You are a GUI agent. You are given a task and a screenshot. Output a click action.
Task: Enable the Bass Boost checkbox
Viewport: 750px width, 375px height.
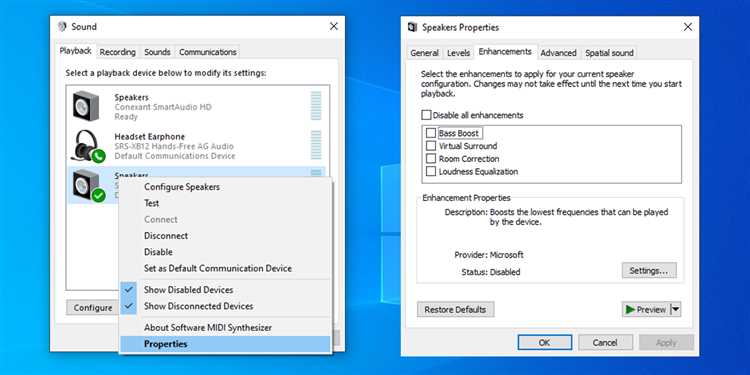431,133
